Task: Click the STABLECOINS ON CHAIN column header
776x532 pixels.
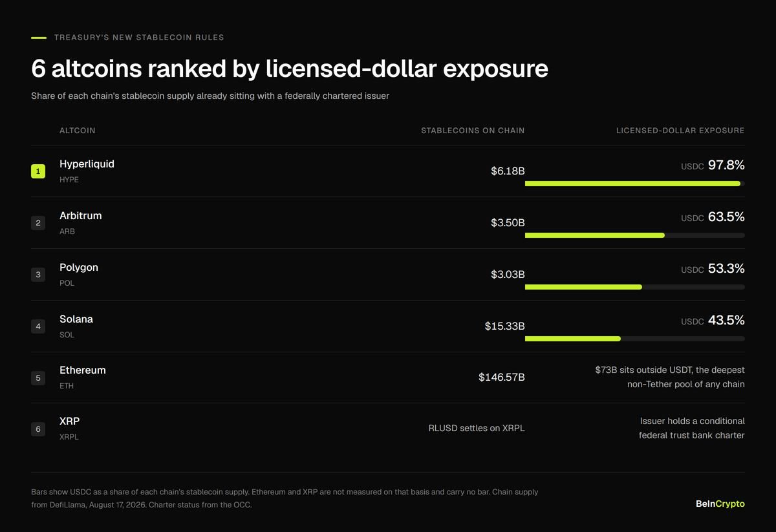Action: (473, 131)
